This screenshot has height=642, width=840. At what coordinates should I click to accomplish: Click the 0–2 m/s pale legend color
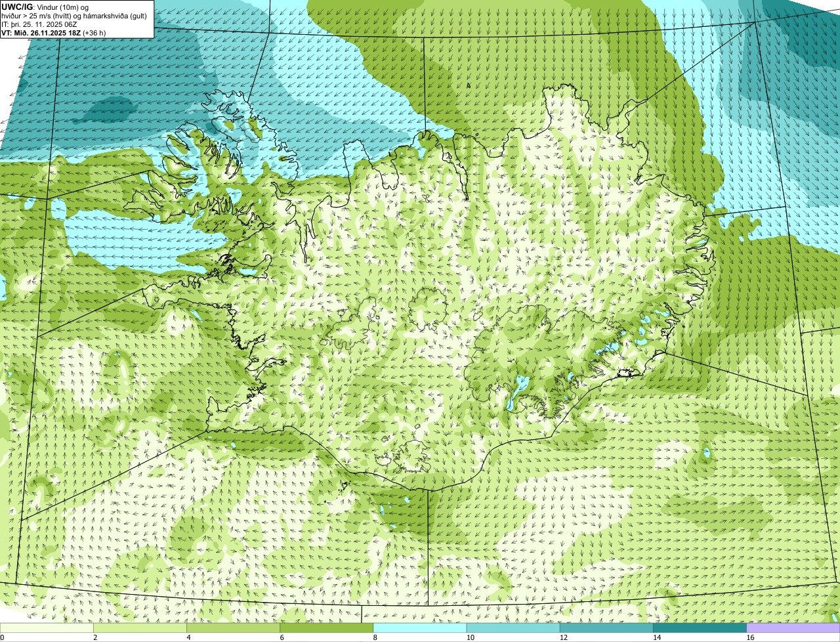pyautogui.click(x=47, y=628)
